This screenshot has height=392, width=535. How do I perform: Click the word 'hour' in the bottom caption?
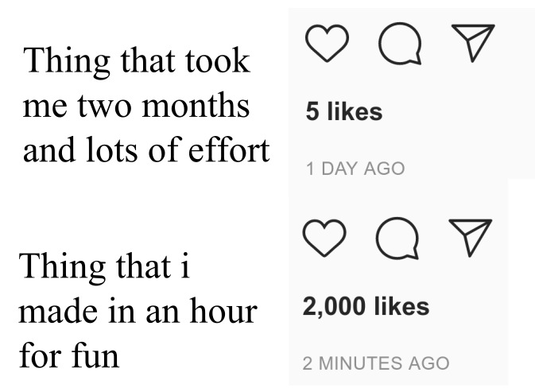point(223,310)
